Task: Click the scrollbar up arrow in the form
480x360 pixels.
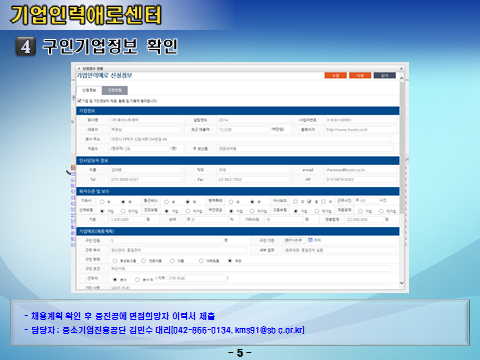Action: click(402, 78)
